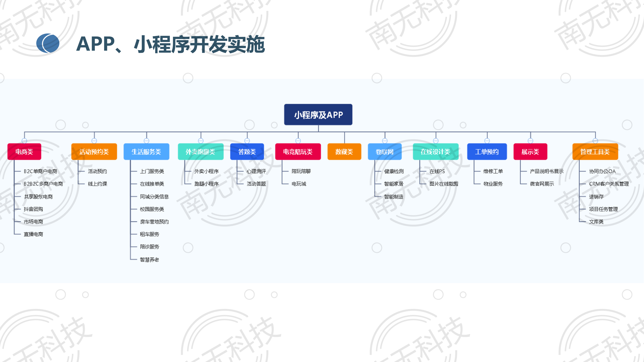This screenshot has width=644, height=362.
Task: Click the 智能家居 item
Action: tap(394, 184)
